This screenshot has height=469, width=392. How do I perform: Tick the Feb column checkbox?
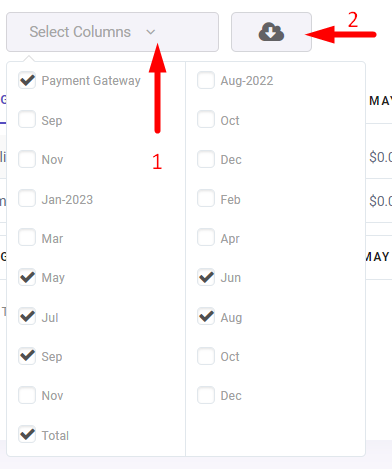[206, 198]
